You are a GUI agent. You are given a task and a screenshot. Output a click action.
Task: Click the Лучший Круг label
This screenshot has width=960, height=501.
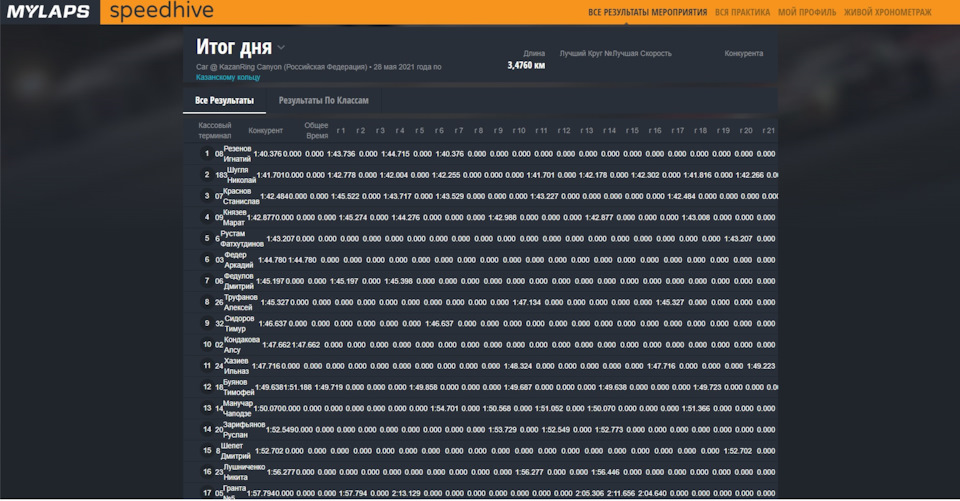581,53
